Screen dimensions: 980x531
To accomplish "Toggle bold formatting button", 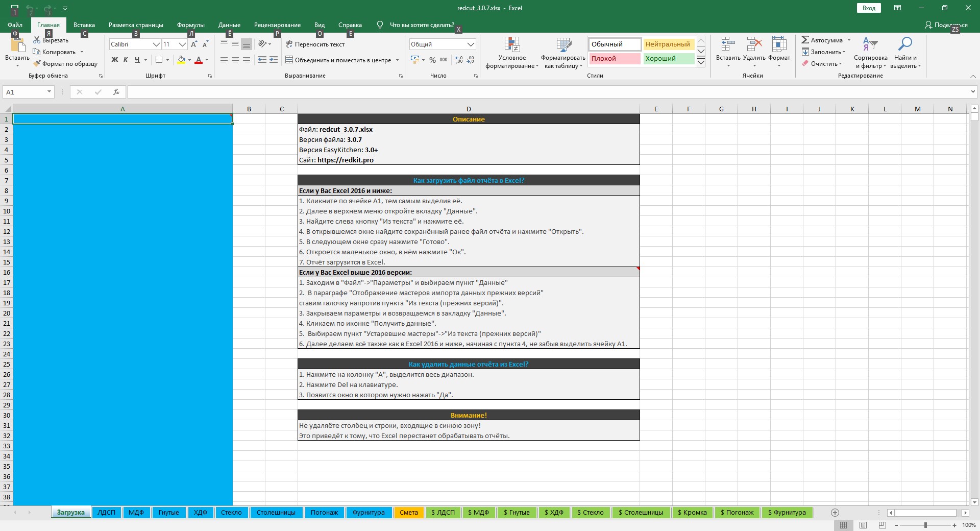I will 115,60.
